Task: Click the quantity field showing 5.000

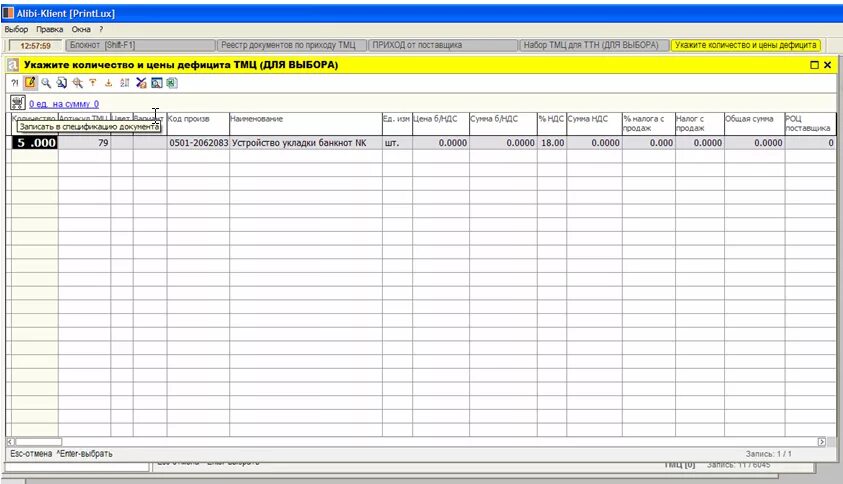Action: tap(35, 143)
